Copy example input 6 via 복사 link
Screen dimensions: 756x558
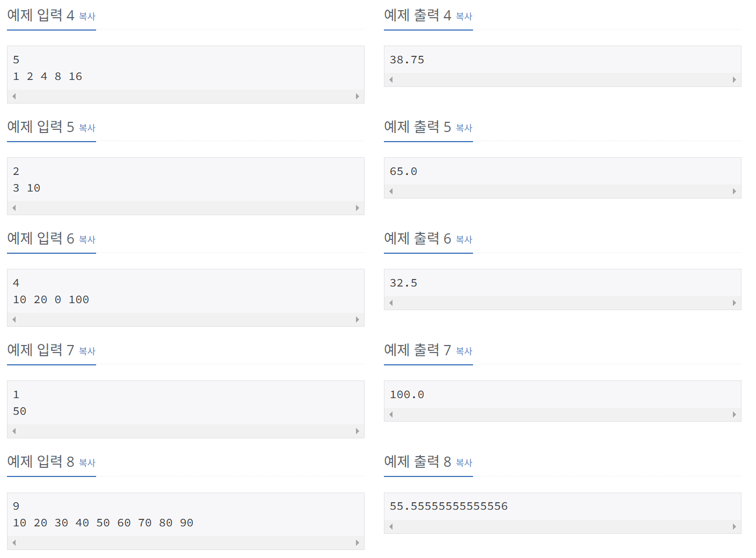click(x=87, y=240)
